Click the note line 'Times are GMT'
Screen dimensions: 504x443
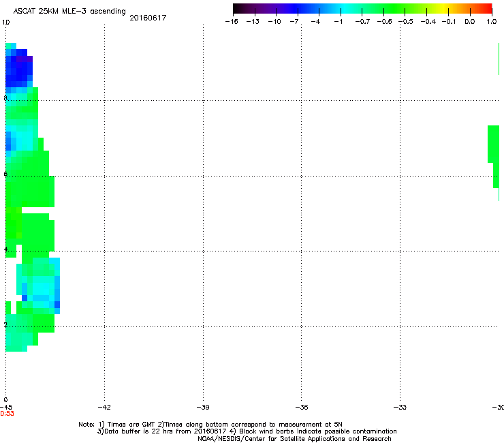pyautogui.click(x=210, y=425)
